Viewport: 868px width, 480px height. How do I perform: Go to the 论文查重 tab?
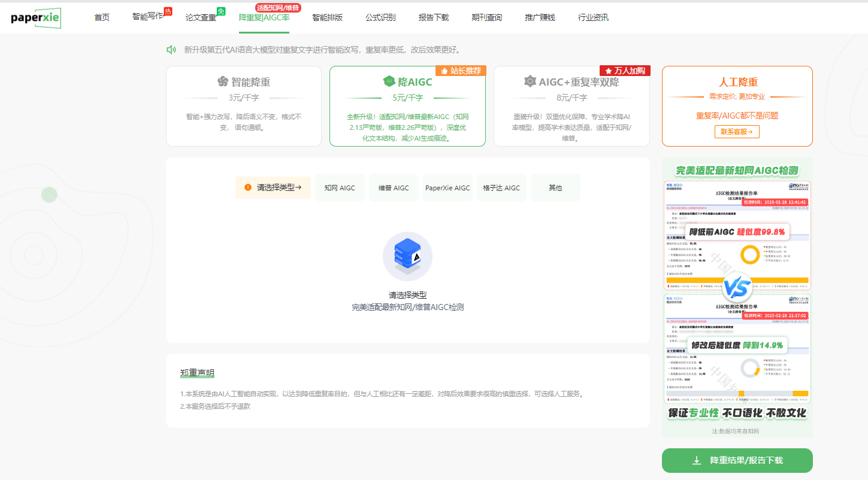pyautogui.click(x=201, y=17)
